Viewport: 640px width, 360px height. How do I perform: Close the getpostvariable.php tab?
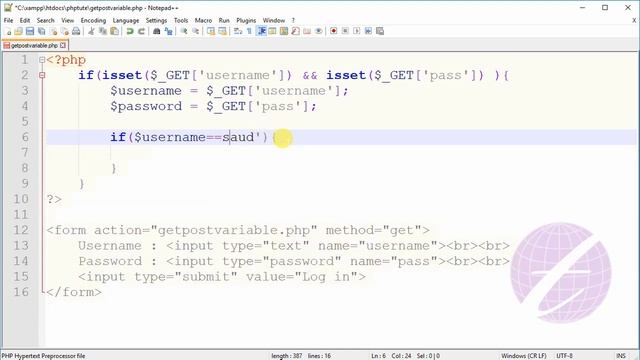click(63, 45)
